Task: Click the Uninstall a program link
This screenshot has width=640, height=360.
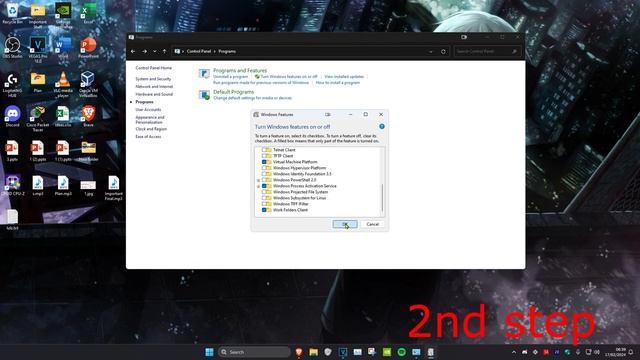Action: point(230,77)
